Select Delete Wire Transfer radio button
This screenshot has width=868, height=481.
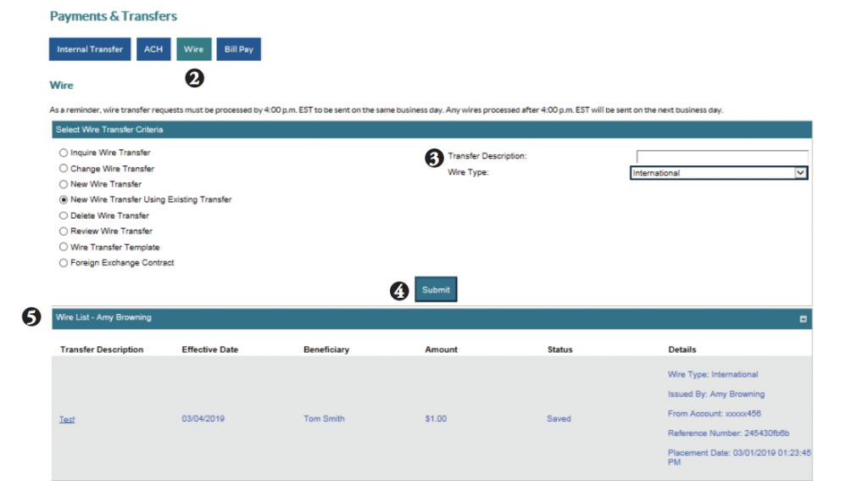coord(63,215)
